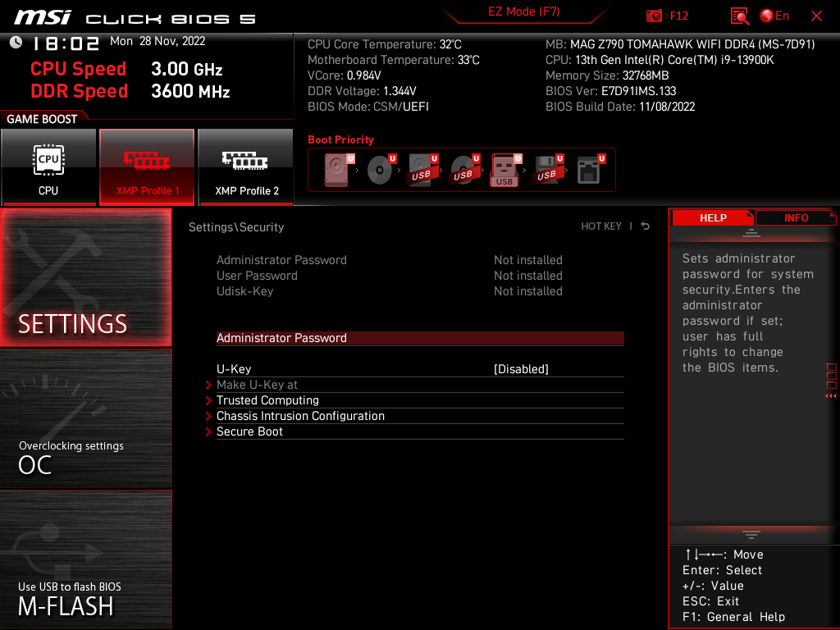
Task: Switch to EZ Mode (F7)
Action: [x=523, y=11]
